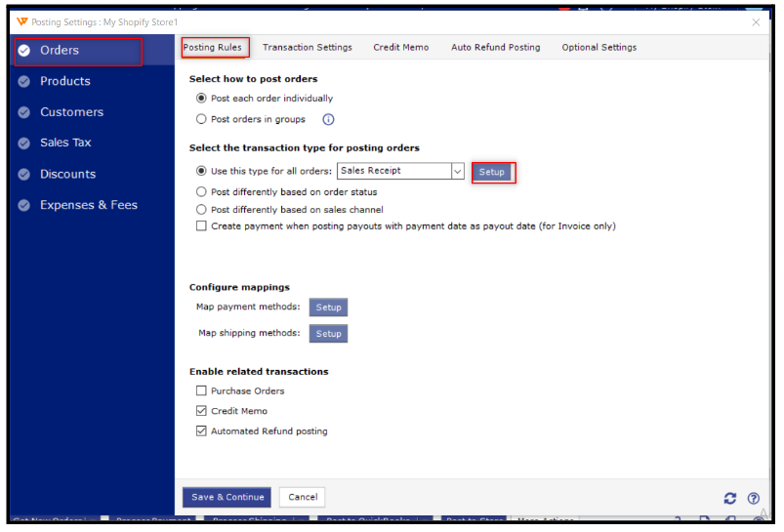Click Setup for Map payment methods
The width and height of the screenshot is (784, 532).
328,307
